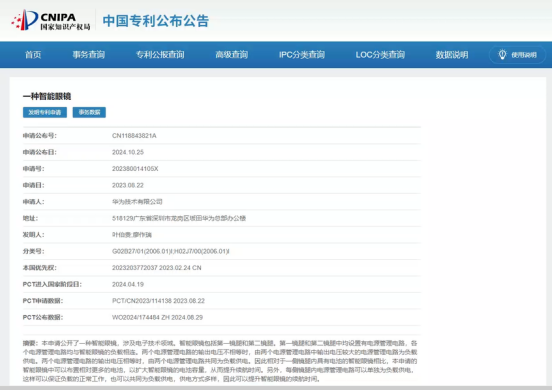This screenshot has width=552, height=390.
Task: Click the patent title 一种智能眼镜
Action: point(47,96)
